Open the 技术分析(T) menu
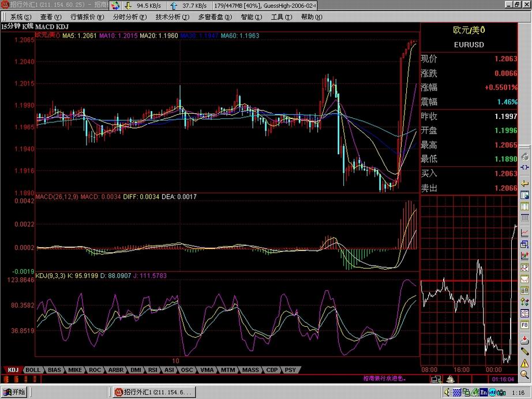The width and height of the screenshot is (532, 399). (x=172, y=17)
